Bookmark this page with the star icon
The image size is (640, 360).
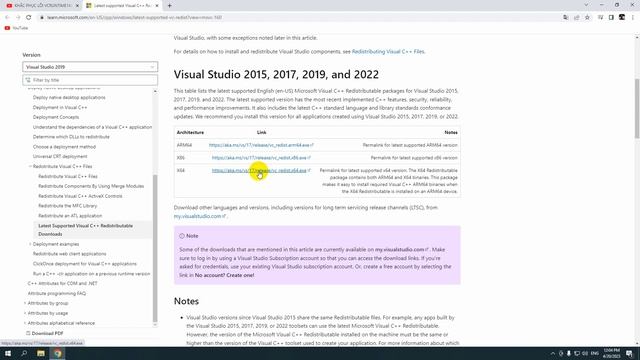tap(587, 18)
